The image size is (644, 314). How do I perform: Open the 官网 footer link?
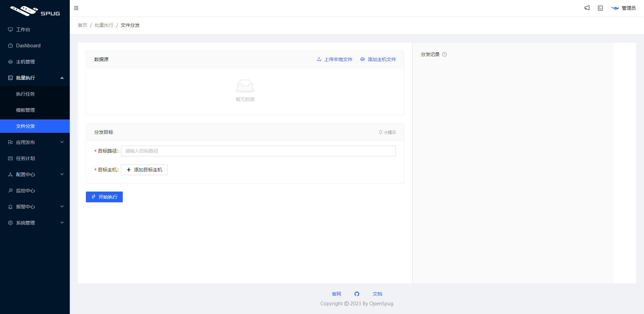[336, 294]
